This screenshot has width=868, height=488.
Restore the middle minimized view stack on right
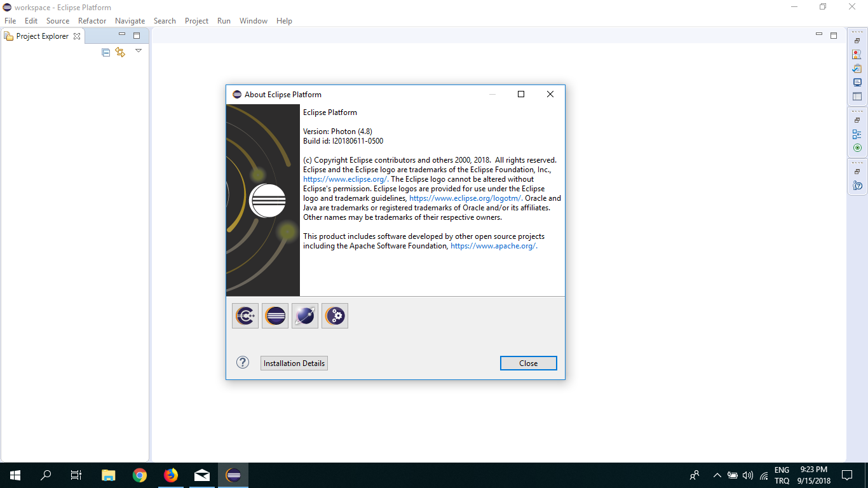[857, 120]
